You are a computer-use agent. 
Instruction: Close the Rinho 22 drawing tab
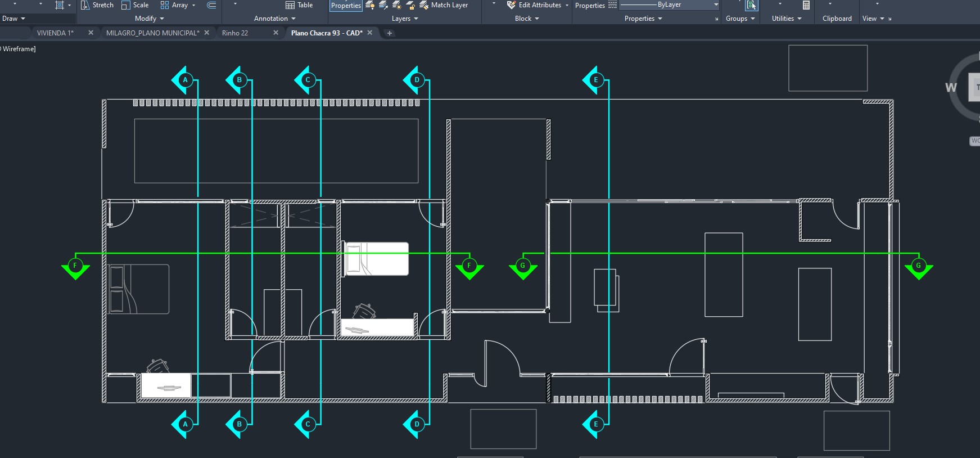coord(276,33)
